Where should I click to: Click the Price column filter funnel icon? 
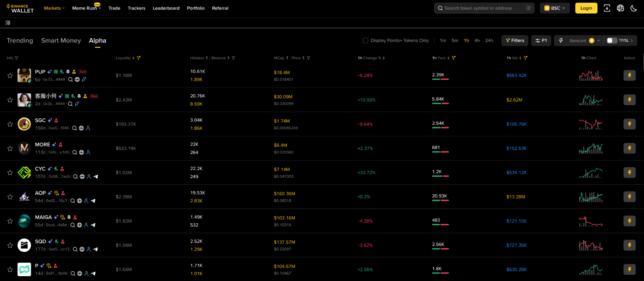pyautogui.click(x=308, y=58)
